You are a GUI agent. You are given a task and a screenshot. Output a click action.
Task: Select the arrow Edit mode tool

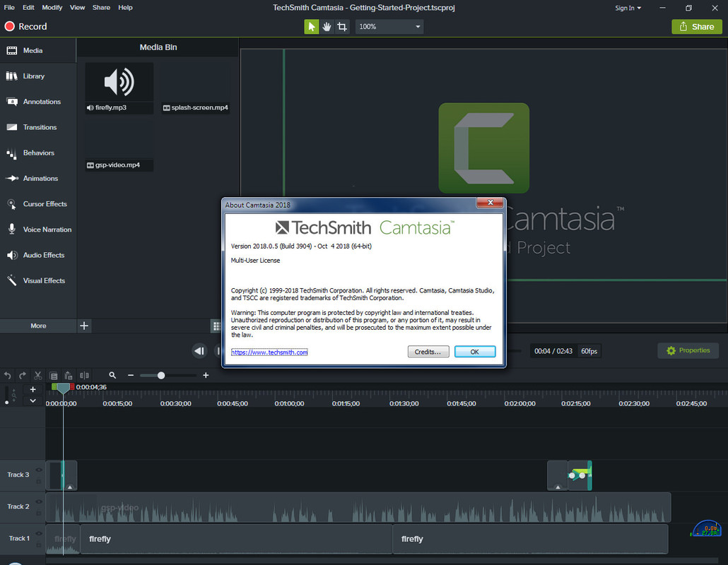point(312,27)
